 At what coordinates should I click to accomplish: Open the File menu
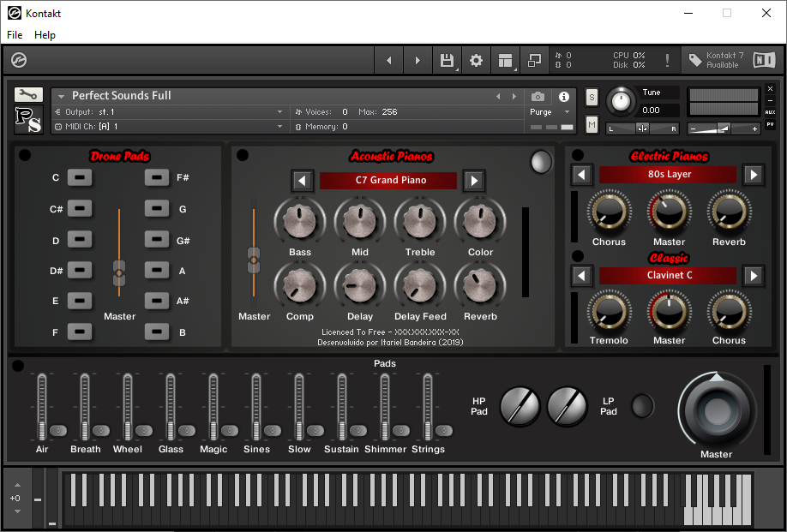tap(15, 35)
